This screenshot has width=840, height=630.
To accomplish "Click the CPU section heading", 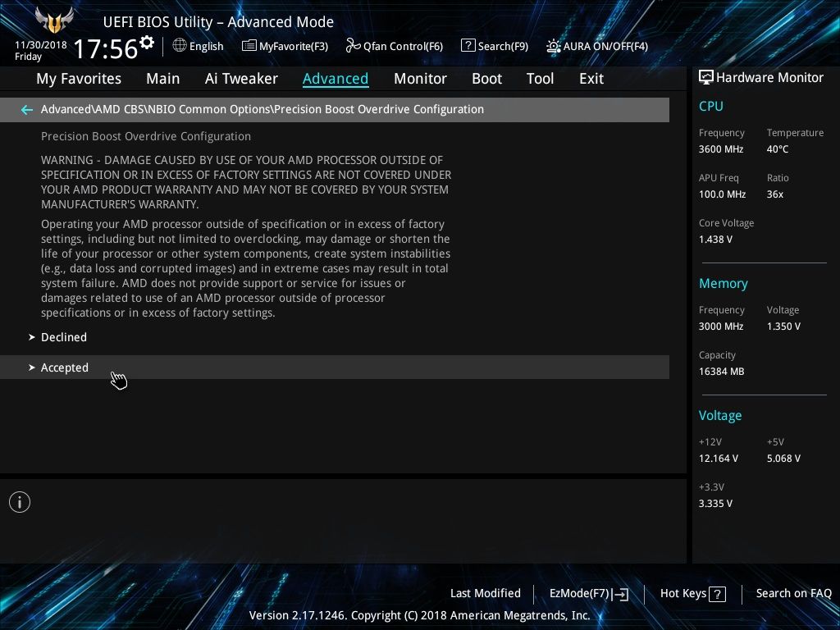I will (x=711, y=106).
